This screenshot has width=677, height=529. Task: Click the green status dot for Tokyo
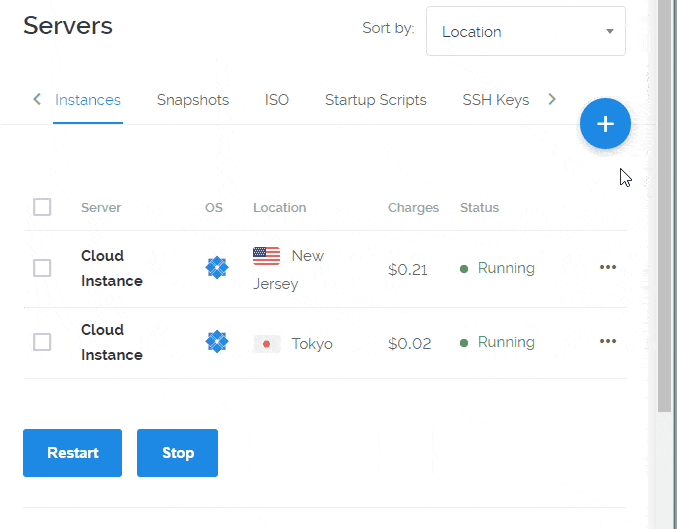[464, 343]
